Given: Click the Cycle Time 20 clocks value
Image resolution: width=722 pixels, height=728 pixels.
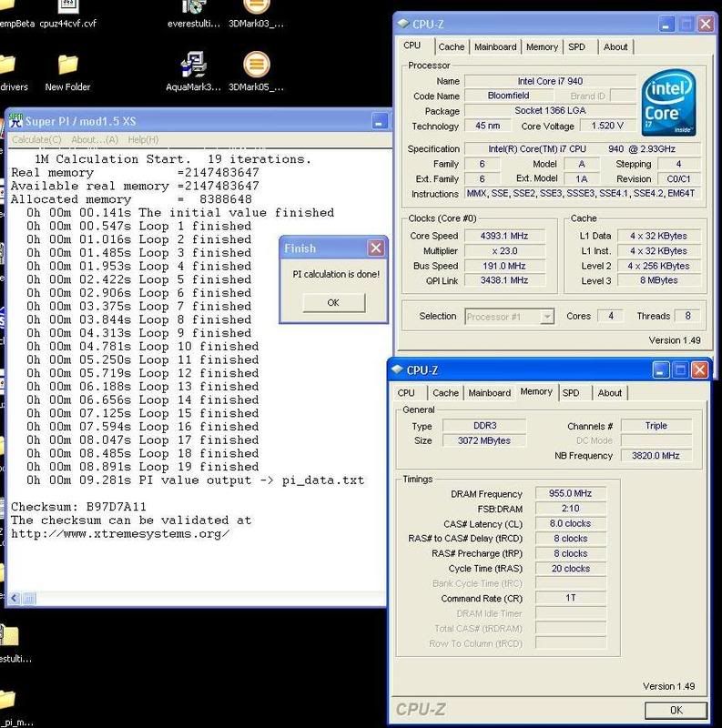Looking at the screenshot, I should pos(571,568).
